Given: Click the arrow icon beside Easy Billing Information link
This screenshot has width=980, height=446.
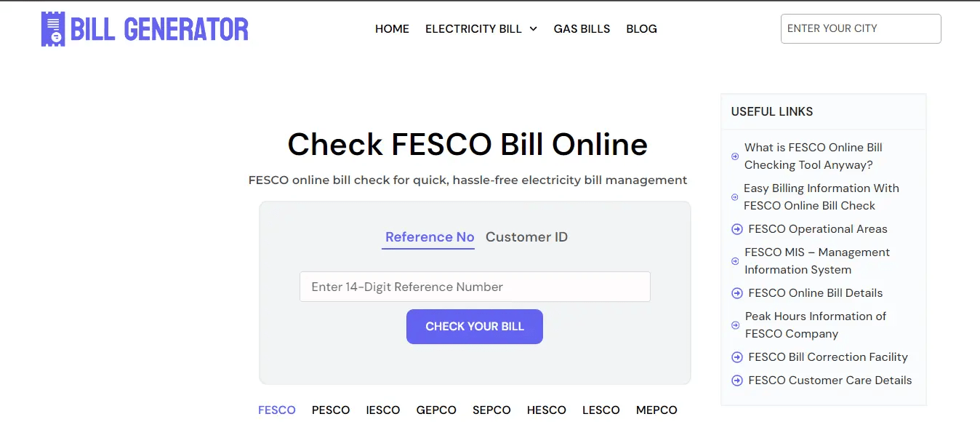Looking at the screenshot, I should 733,196.
